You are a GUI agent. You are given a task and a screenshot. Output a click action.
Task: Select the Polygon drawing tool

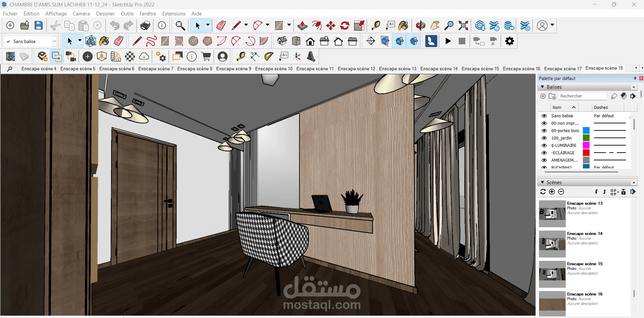pyautogui.click(x=208, y=41)
